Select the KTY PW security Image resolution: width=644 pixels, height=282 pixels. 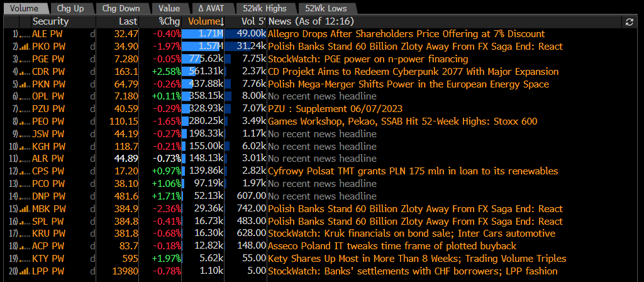(x=48, y=259)
